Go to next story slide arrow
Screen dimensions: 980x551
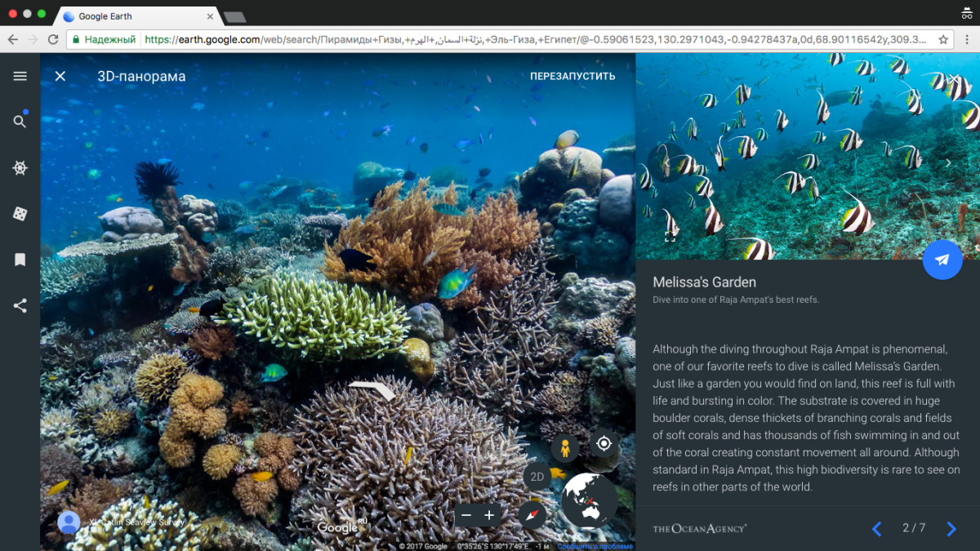pos(951,529)
